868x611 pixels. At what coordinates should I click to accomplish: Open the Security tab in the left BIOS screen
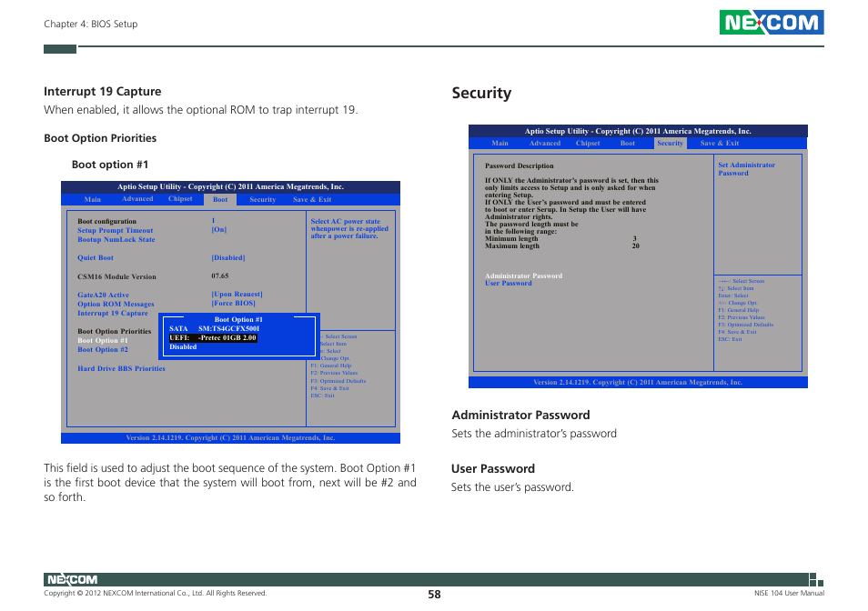point(262,200)
